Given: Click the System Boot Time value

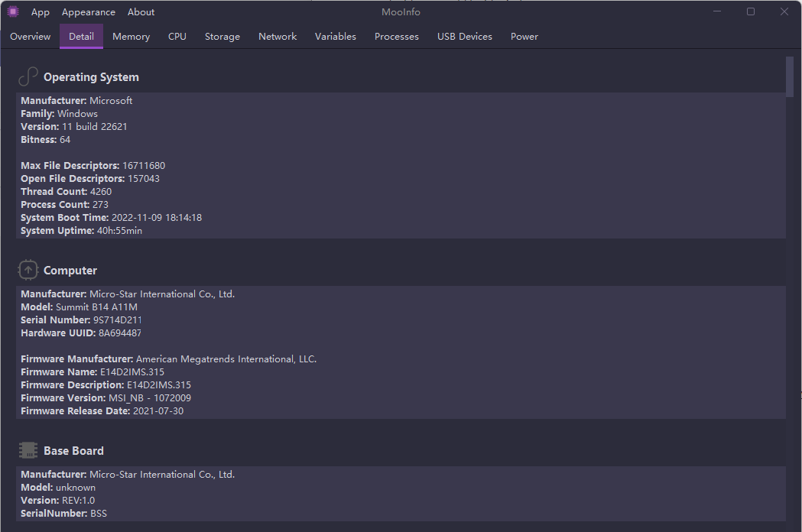Looking at the screenshot, I should tap(157, 217).
